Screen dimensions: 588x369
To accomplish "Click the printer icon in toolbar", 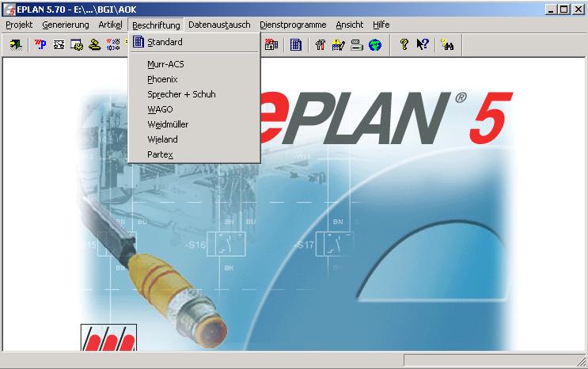I will coord(356,45).
